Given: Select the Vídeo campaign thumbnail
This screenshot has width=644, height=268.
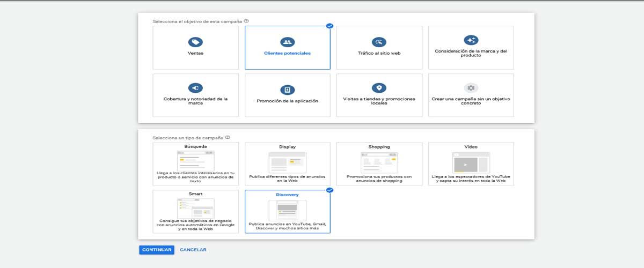Looking at the screenshot, I should pos(471,162).
